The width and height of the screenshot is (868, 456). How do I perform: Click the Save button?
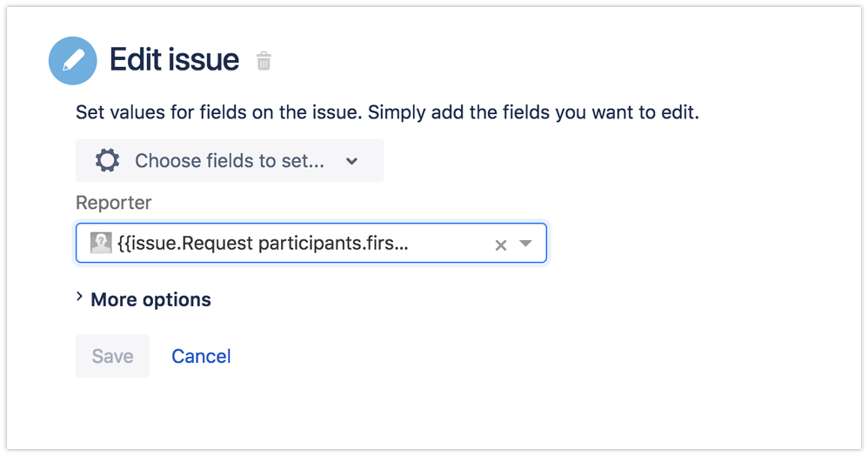[112, 356]
